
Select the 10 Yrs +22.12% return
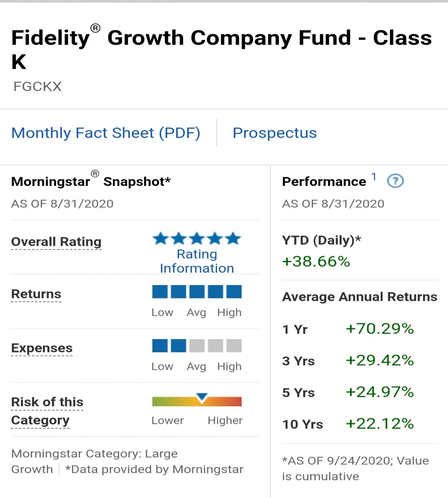(380, 423)
